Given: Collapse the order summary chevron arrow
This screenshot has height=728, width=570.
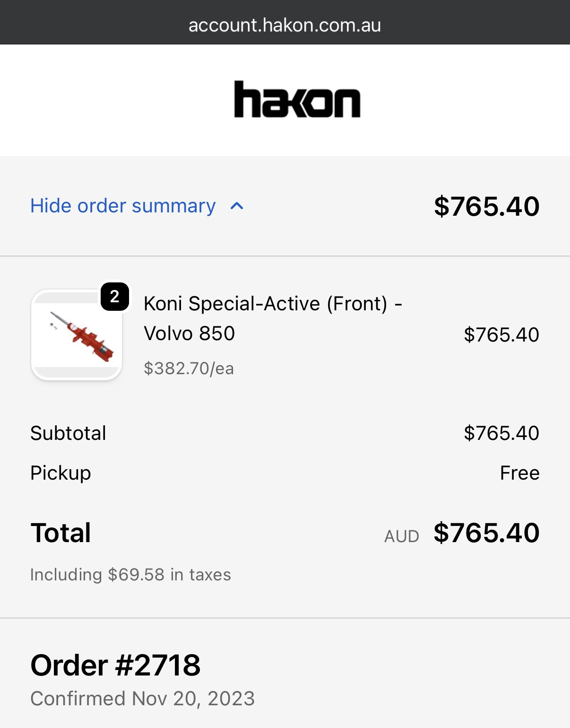Looking at the screenshot, I should pyautogui.click(x=237, y=206).
